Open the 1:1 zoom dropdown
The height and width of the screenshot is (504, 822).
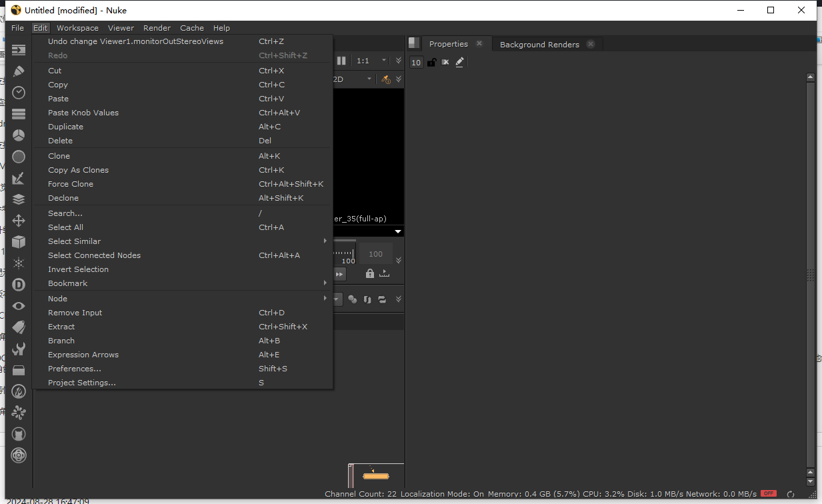click(371, 61)
